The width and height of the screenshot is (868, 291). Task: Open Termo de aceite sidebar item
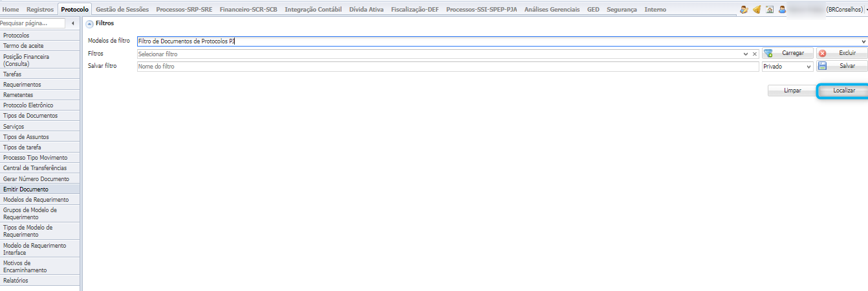(40, 46)
